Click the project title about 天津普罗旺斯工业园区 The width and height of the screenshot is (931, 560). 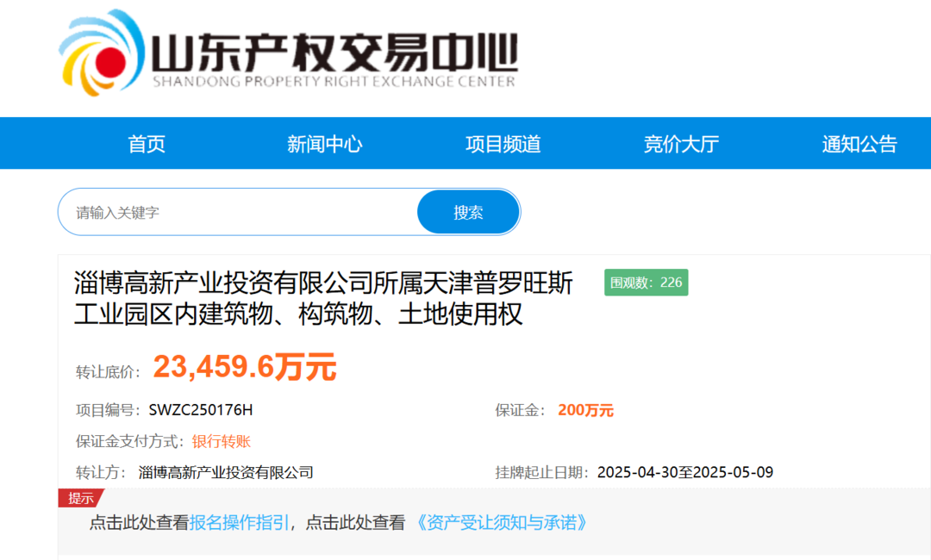pos(323,298)
